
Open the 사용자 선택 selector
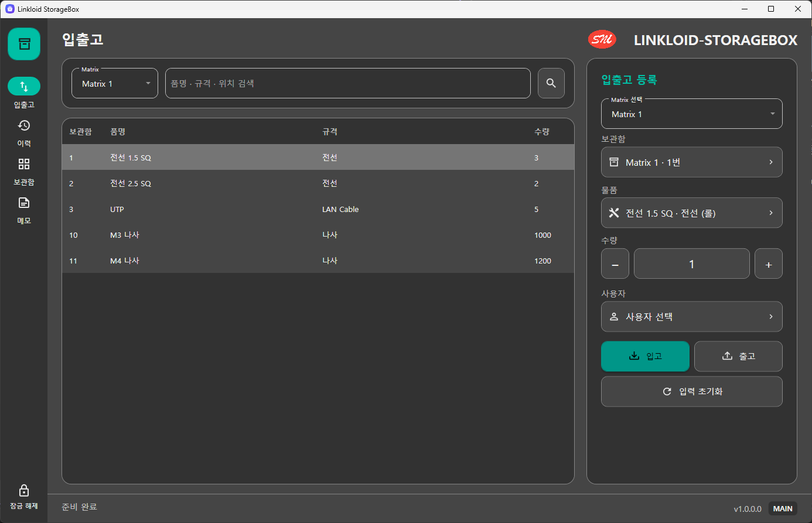coord(692,317)
